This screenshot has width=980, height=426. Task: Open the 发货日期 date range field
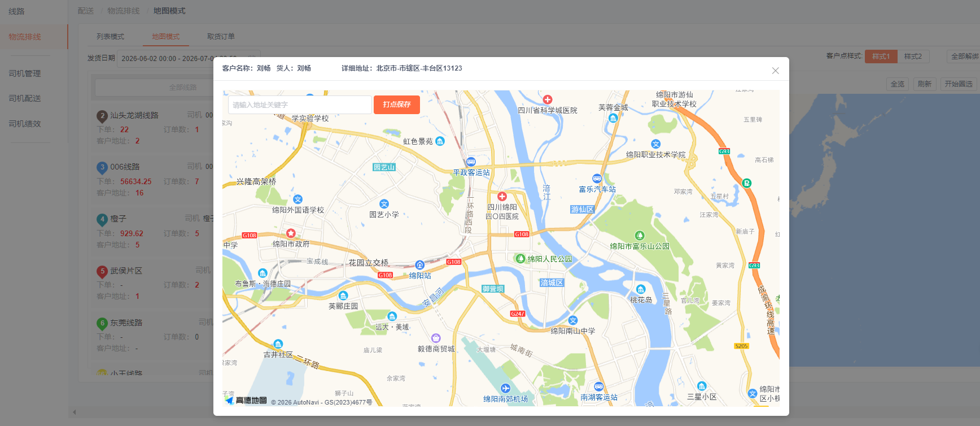tap(189, 59)
